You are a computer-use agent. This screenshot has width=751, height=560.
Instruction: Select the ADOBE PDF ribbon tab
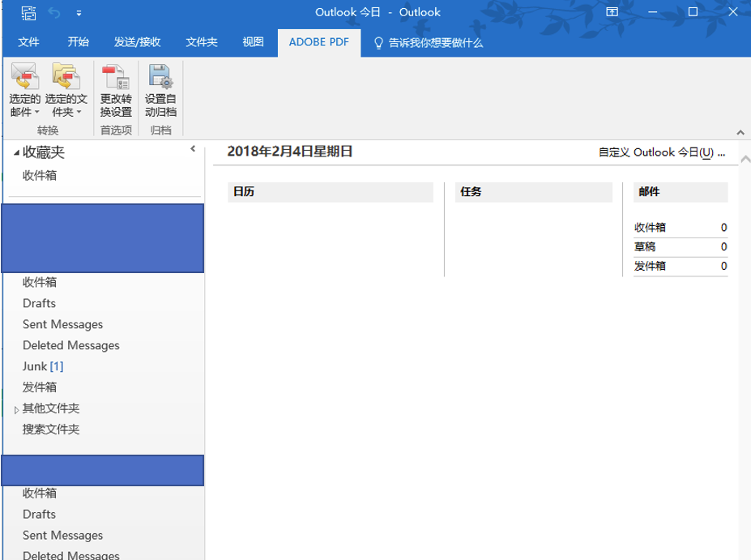click(x=319, y=42)
